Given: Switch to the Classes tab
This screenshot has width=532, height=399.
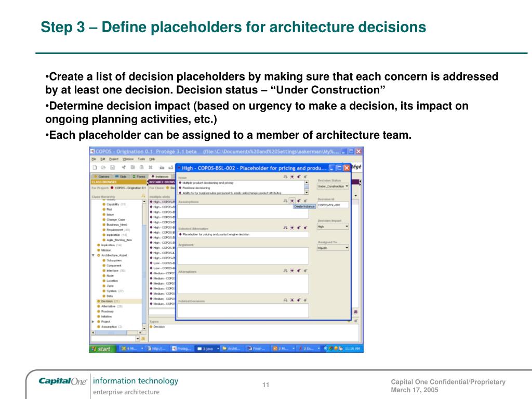Looking at the screenshot, I should tap(102, 177).
